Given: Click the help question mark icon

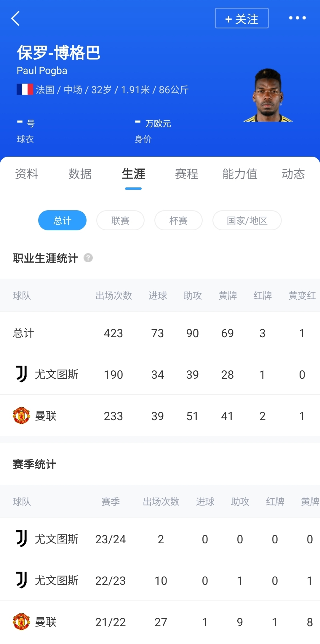Looking at the screenshot, I should click(x=88, y=258).
